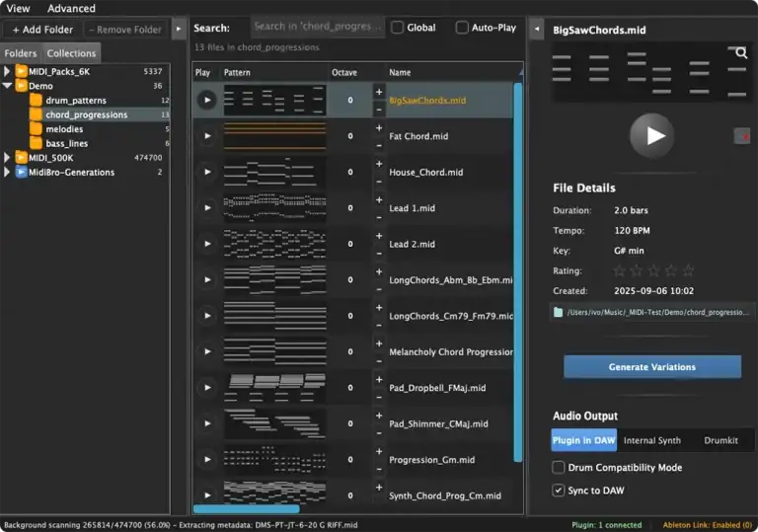
Task: Play the Pad_Shimmer_CMaj.mid pattern
Action: pos(207,423)
